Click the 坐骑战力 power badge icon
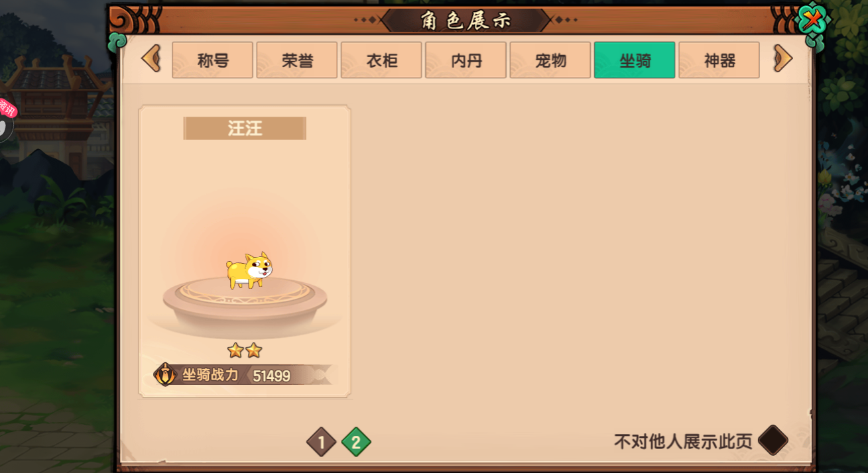The height and width of the screenshot is (473, 868). click(165, 374)
